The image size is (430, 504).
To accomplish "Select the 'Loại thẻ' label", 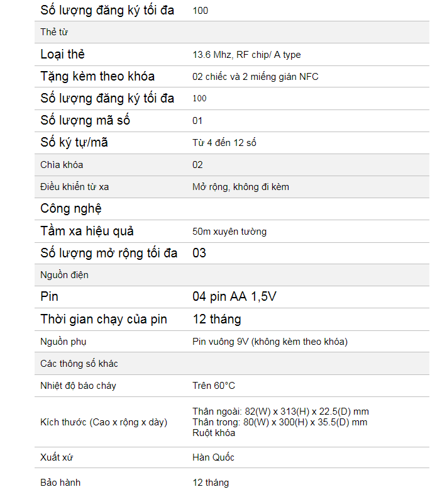I will 62,54.
